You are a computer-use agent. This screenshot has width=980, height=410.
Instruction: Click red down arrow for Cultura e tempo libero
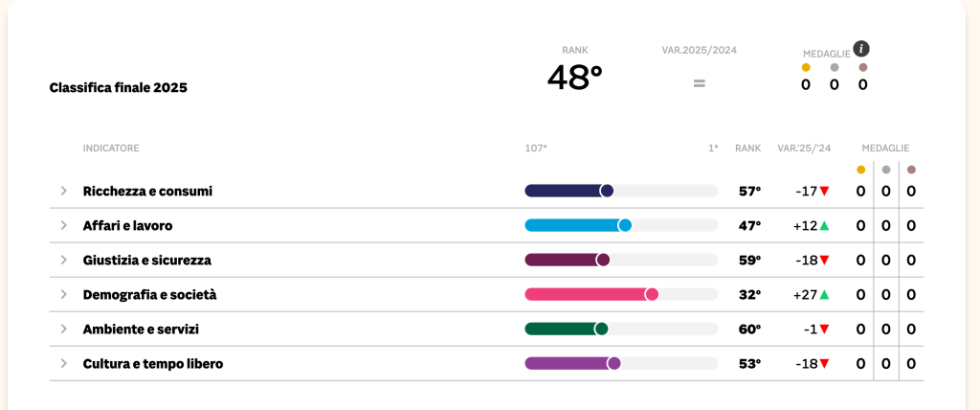coord(824,364)
